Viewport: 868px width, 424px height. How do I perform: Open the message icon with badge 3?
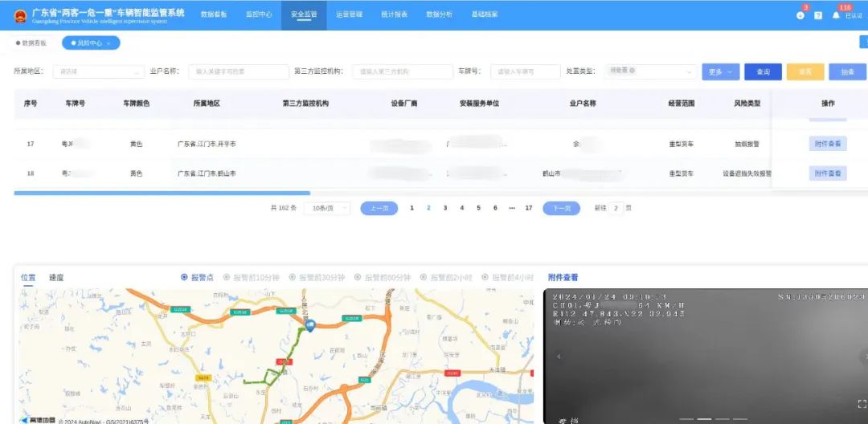tap(800, 15)
